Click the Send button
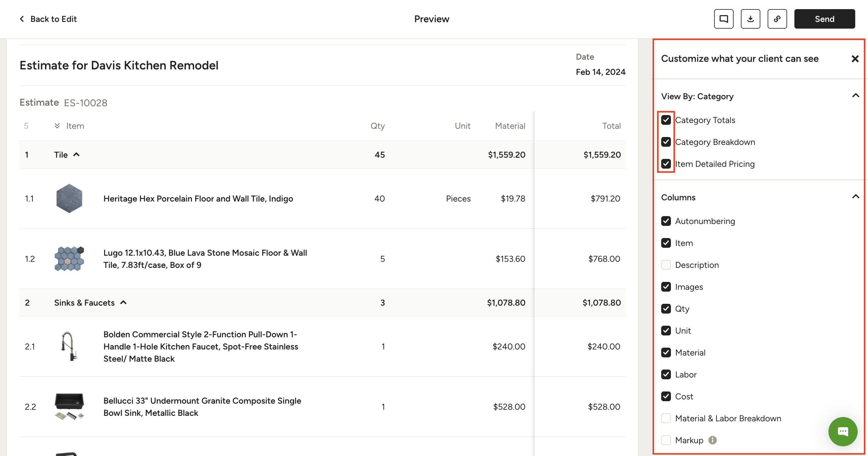 pyautogui.click(x=824, y=19)
